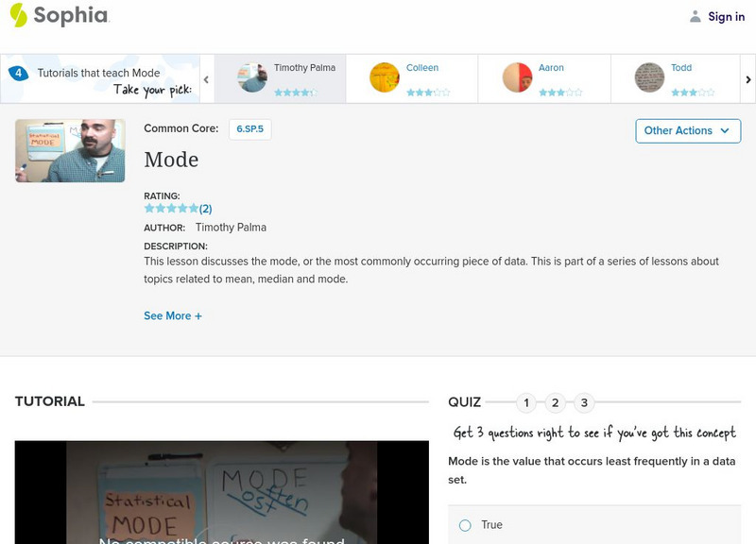Click 'Tutorials that teach Mode' text
756x544 pixels.
(99, 73)
